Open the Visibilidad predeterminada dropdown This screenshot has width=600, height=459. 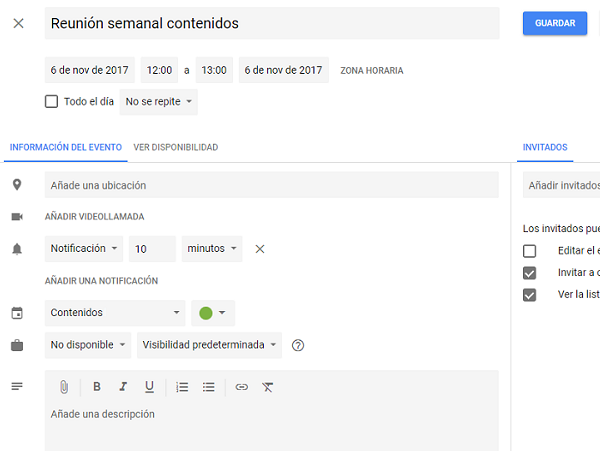209,345
